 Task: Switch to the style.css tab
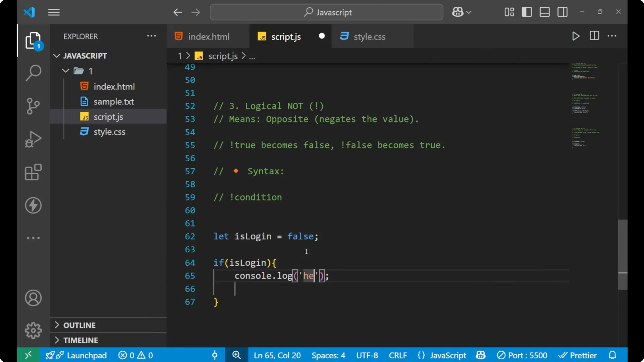click(370, 36)
